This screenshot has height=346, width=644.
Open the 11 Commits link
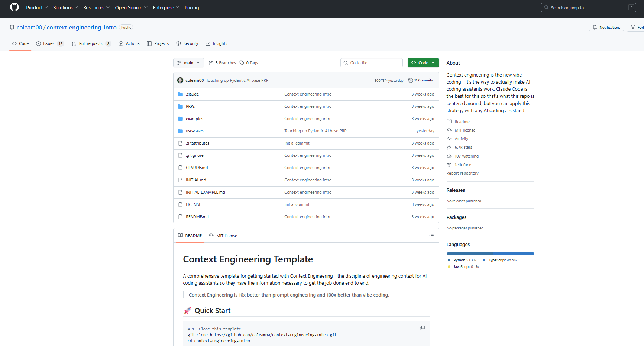click(420, 80)
